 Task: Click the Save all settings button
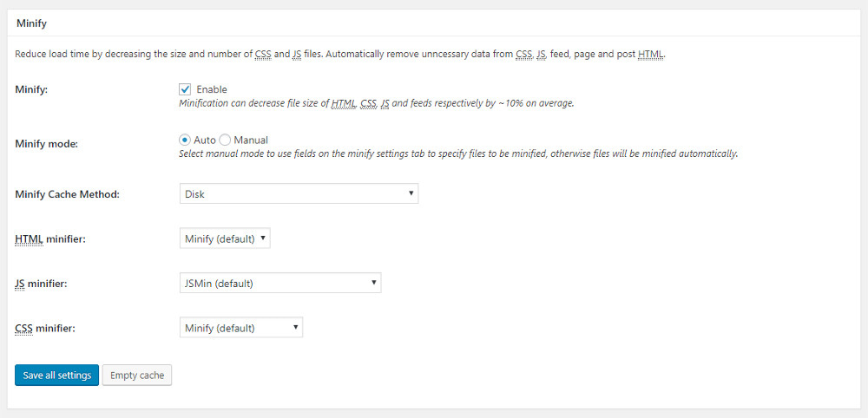pos(56,376)
